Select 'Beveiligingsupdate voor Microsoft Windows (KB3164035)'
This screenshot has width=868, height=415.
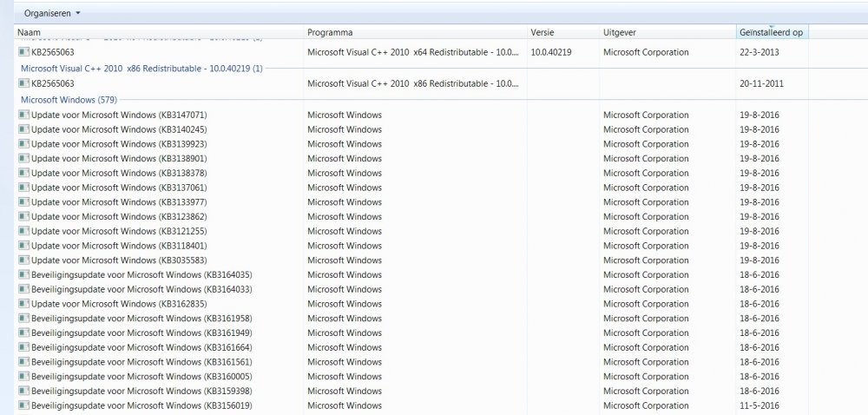coord(141,275)
